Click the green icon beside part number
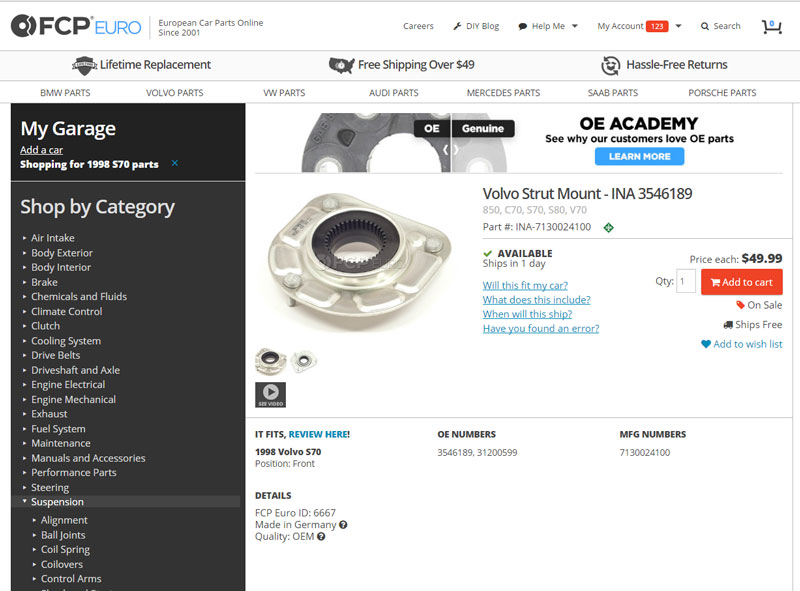800x591 pixels. click(608, 228)
